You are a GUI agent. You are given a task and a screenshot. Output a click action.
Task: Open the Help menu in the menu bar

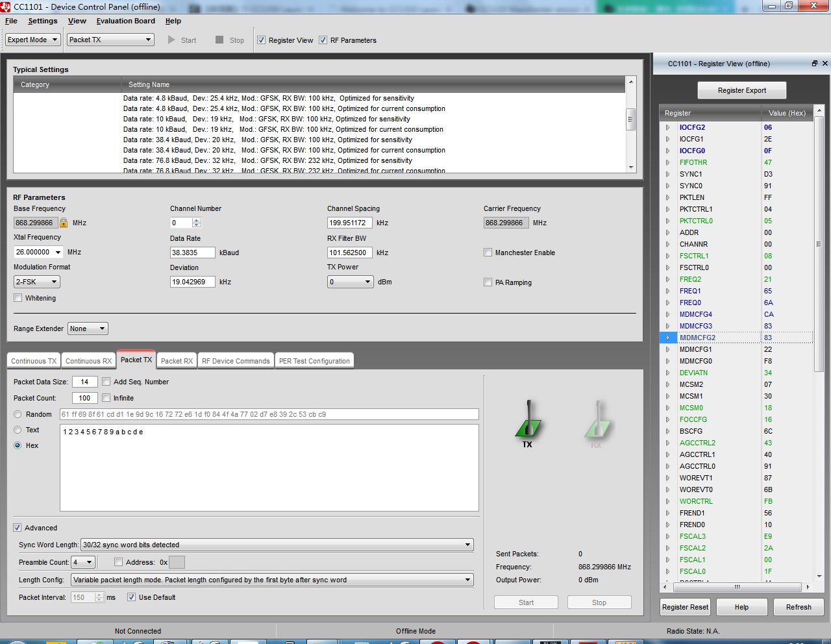click(173, 21)
